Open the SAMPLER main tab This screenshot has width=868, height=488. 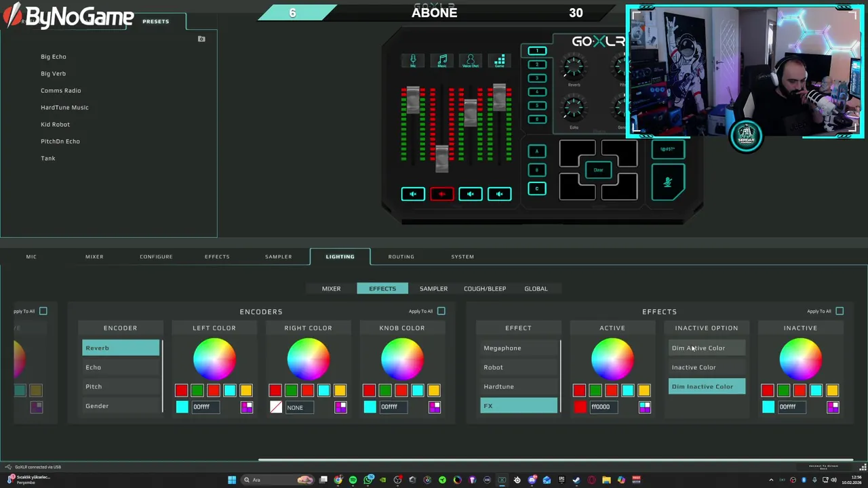pyautogui.click(x=279, y=257)
